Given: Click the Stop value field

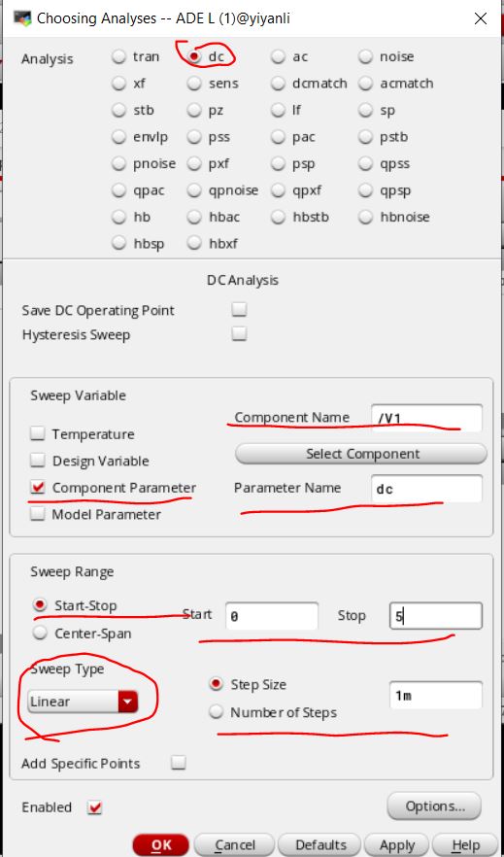Looking at the screenshot, I should click(436, 616).
